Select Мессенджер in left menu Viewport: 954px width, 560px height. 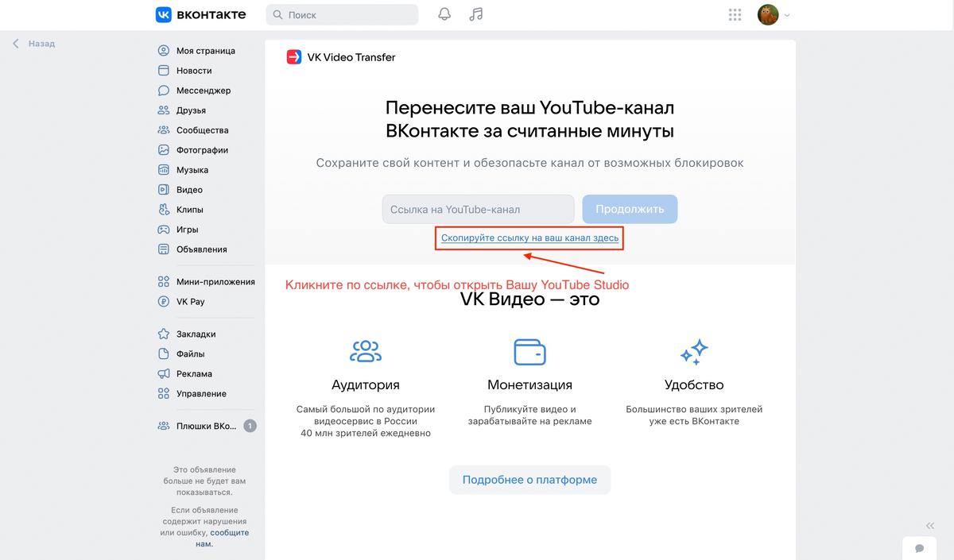pos(205,91)
